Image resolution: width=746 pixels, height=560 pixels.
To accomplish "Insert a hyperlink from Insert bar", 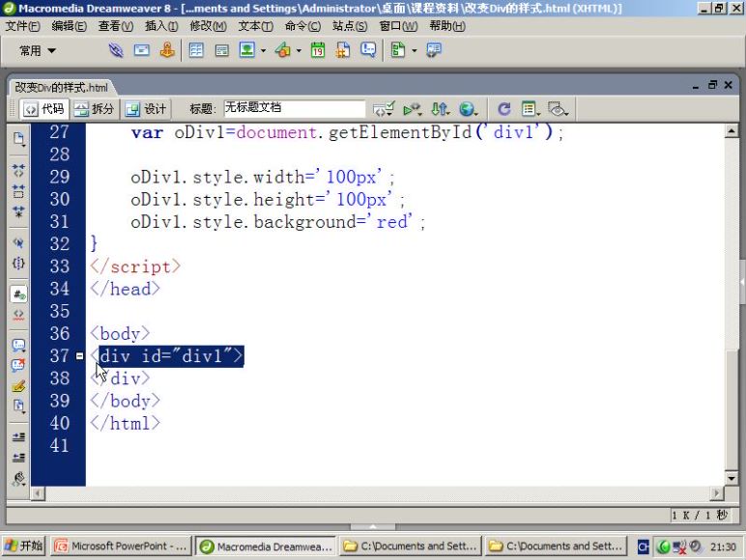I will [x=116, y=50].
